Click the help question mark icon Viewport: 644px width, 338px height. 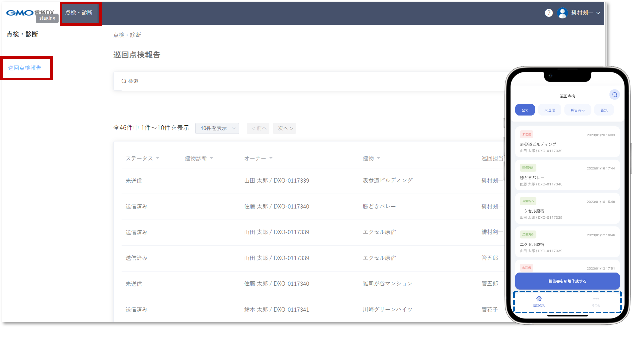548,13
